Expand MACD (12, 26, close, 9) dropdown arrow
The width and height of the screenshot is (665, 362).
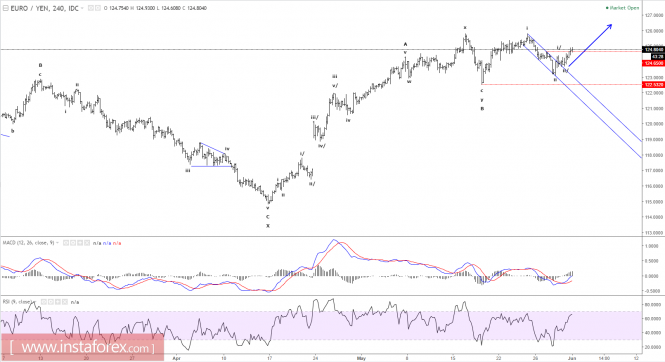(x=58, y=243)
